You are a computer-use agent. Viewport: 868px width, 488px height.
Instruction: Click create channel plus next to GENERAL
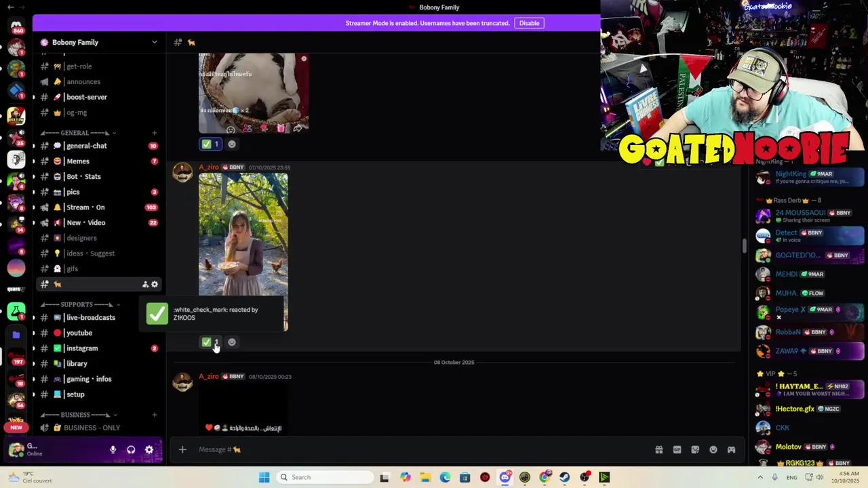tap(155, 133)
